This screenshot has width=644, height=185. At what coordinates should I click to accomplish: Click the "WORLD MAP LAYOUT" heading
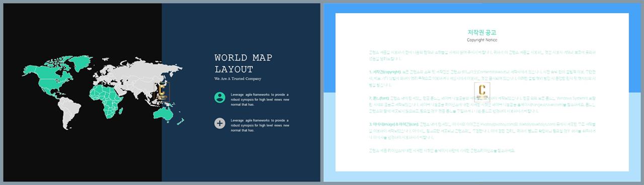coord(244,64)
